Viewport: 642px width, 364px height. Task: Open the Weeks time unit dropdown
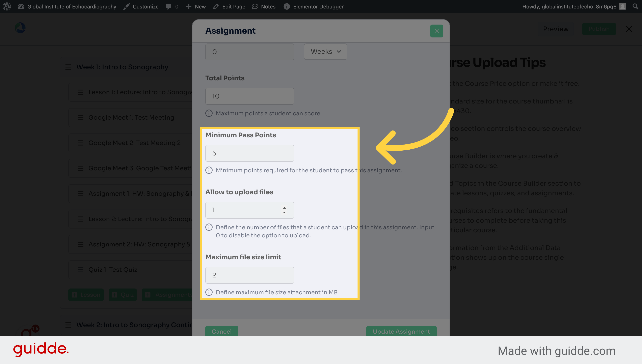pyautogui.click(x=325, y=52)
